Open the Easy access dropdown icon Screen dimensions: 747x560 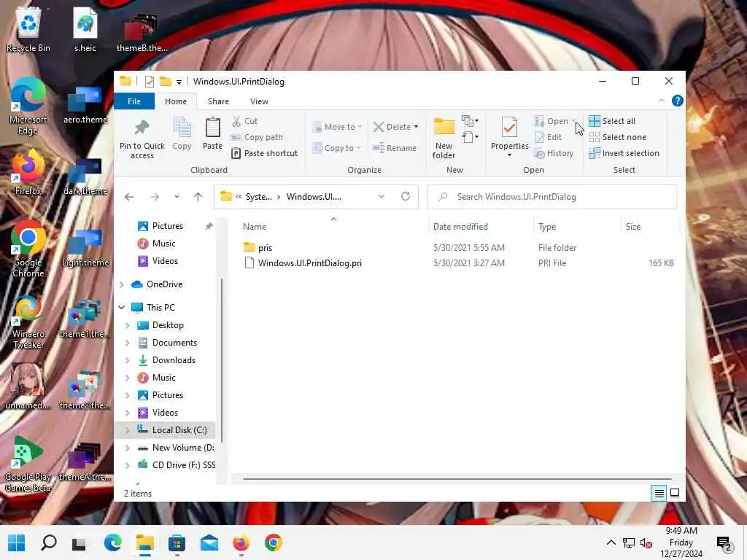pyautogui.click(x=471, y=137)
